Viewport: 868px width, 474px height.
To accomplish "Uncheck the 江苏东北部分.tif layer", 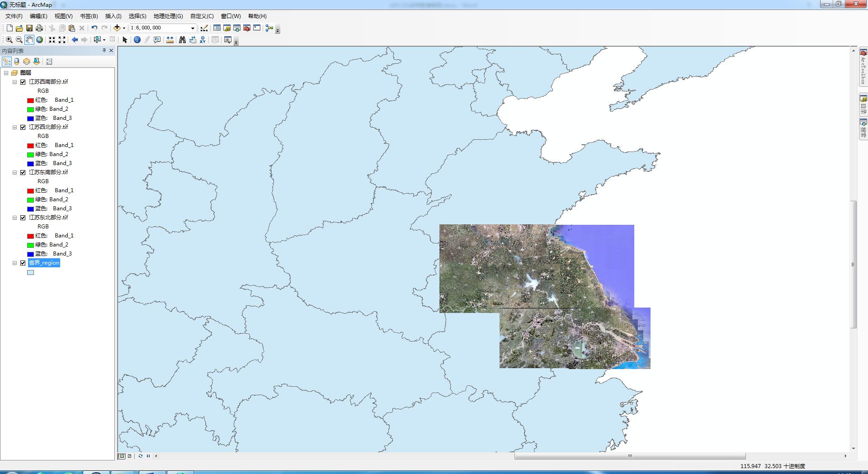I will point(23,218).
